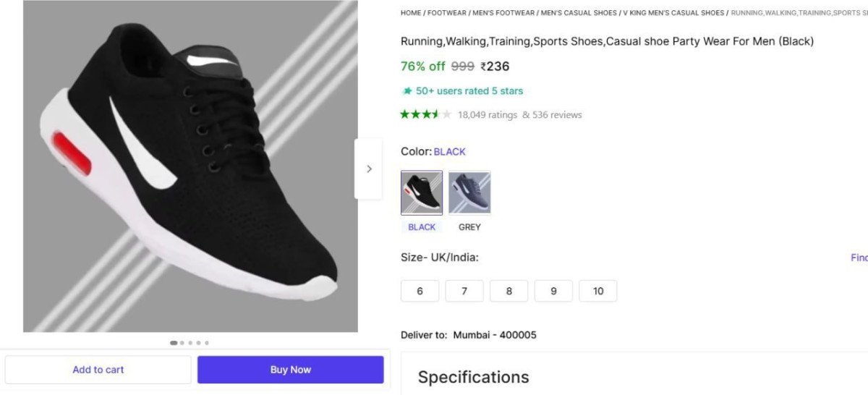Open Men's Footwear breadcrumb link
Viewport: 868px width, 395px height.
click(503, 13)
